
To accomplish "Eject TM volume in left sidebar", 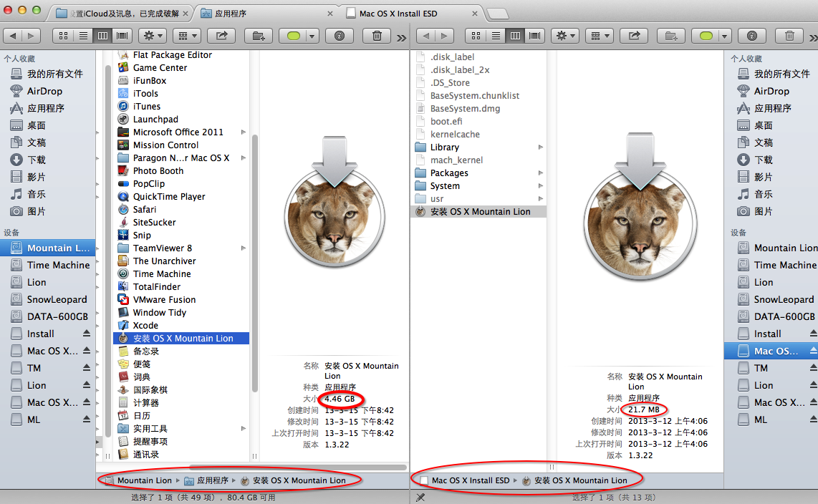I will [x=87, y=368].
